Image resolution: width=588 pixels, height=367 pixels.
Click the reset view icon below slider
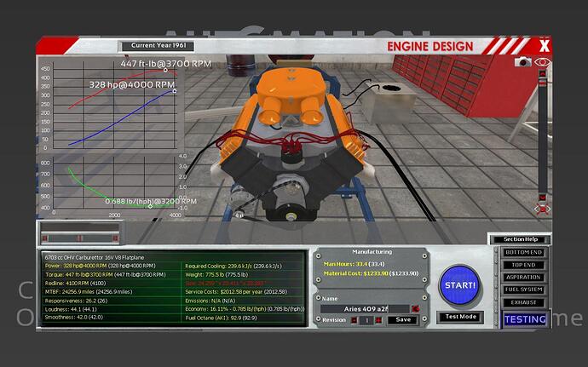[x=541, y=208]
